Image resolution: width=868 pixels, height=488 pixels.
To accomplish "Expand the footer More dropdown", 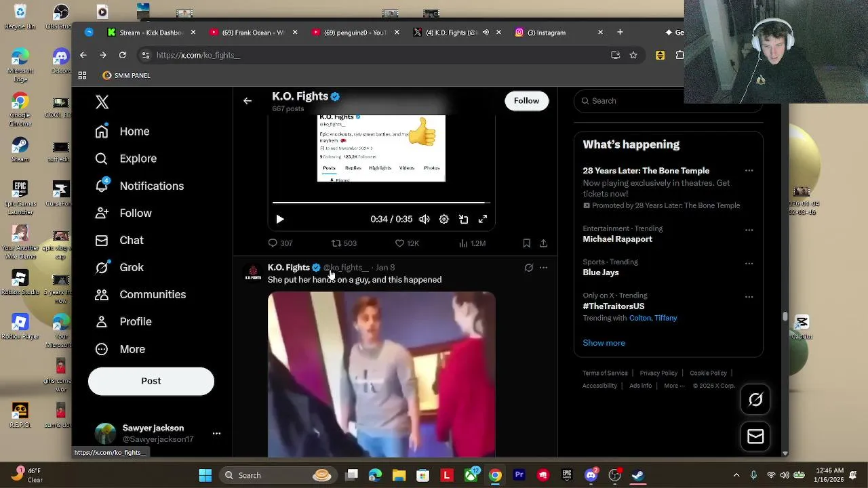I will click(674, 386).
